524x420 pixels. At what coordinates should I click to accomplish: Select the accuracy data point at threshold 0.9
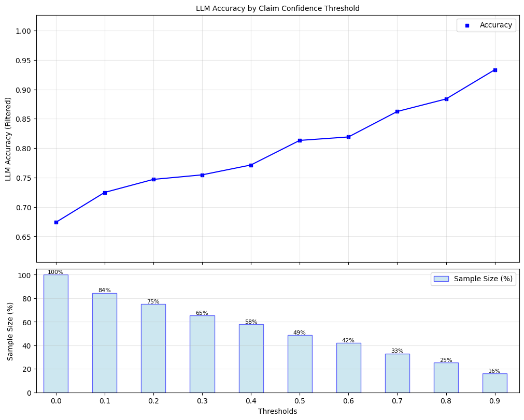495,70
